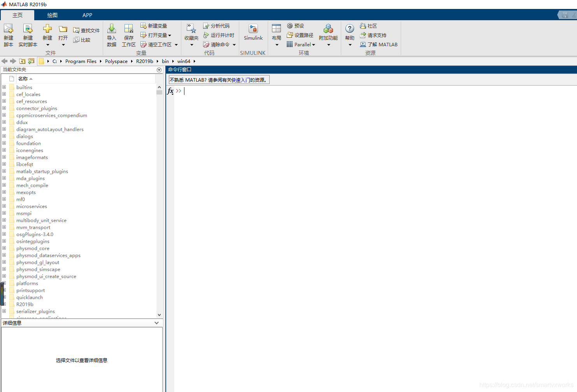Screen dimensions: 577x392
Task: Click the 帮助 (Help) question icon
Action: (x=350, y=29)
